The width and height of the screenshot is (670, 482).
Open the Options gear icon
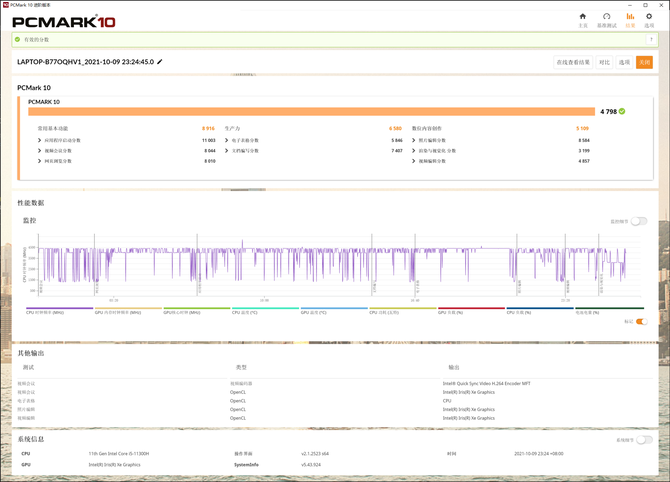(x=649, y=19)
